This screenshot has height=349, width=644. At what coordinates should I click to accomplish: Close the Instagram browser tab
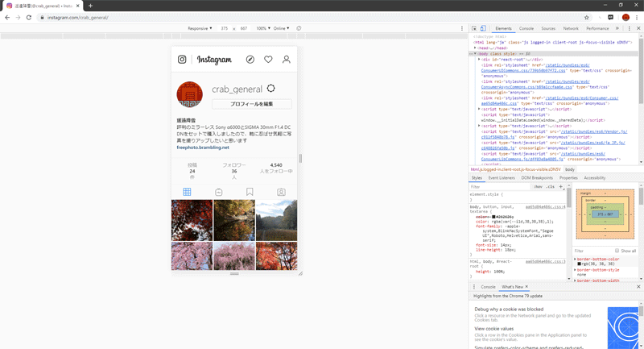(77, 6)
